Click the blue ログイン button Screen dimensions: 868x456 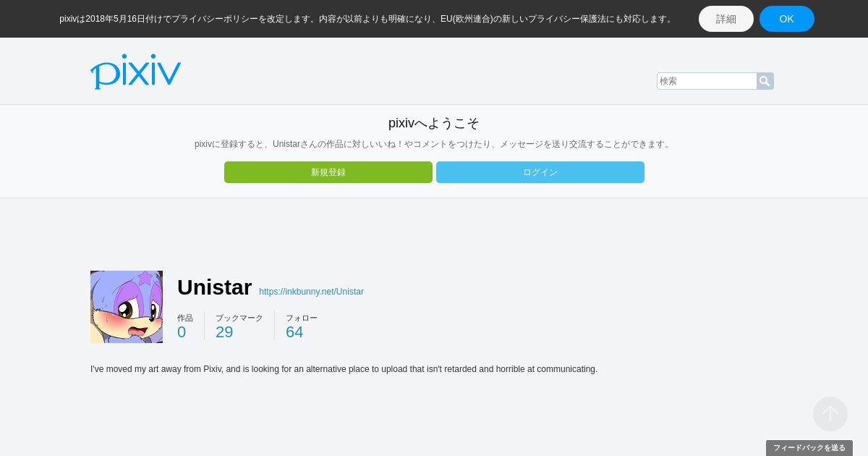(540, 172)
